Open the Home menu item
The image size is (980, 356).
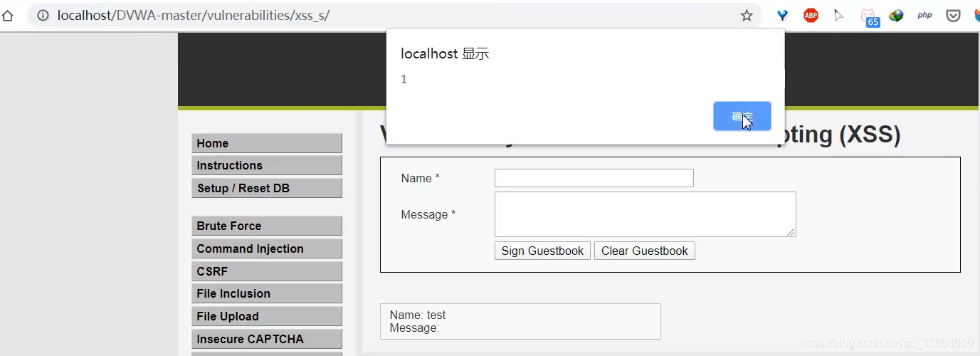(267, 143)
